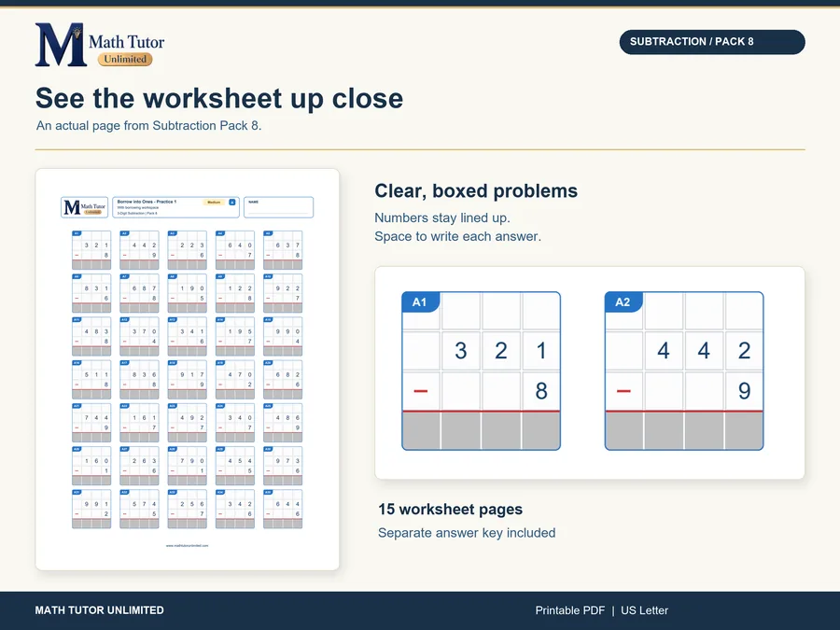Click the heading "See the worksheet up close"
Screen dimensions: 840x630
click(219, 99)
